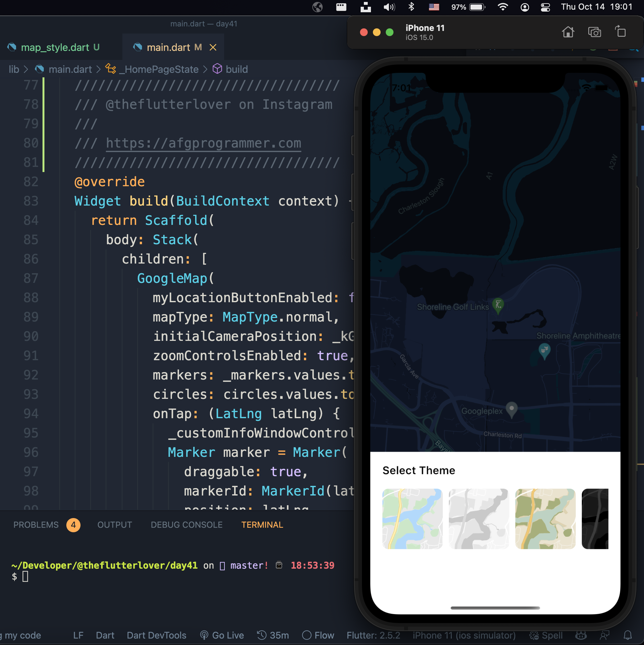Rotate the iPhone 11 simulator device
This screenshot has height=645, width=644.
pos(620,32)
